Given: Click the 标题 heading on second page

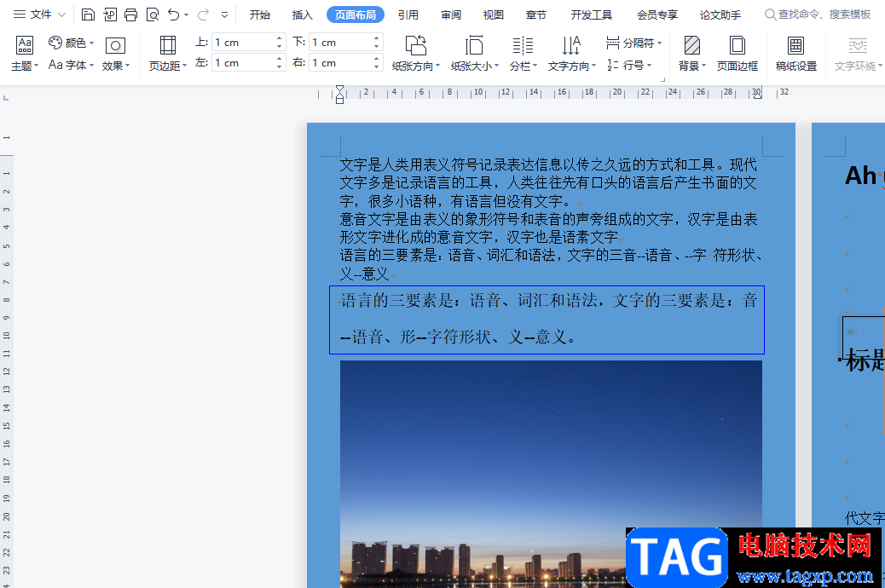Looking at the screenshot, I should [865, 360].
